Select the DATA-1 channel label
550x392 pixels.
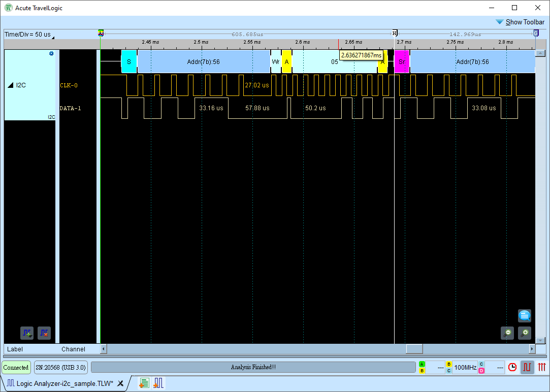(71, 108)
